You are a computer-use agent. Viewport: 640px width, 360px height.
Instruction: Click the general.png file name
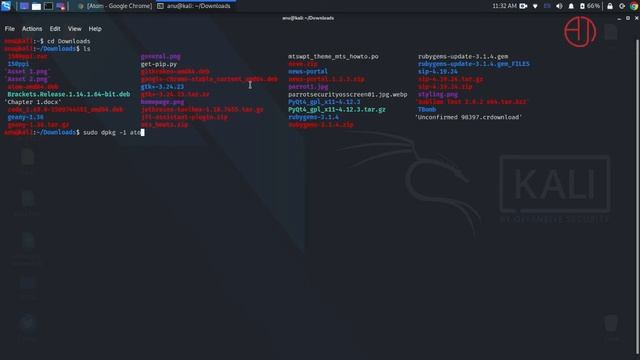tap(160, 56)
